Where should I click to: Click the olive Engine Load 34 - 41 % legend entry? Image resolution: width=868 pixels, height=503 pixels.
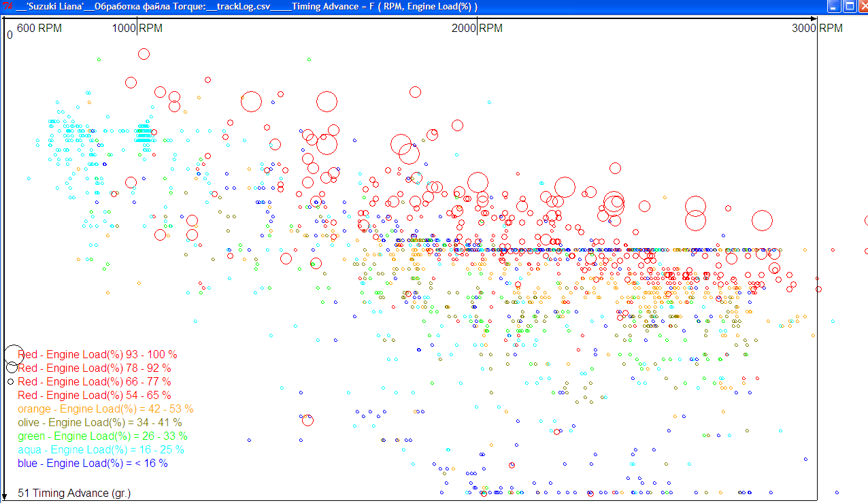click(x=99, y=423)
